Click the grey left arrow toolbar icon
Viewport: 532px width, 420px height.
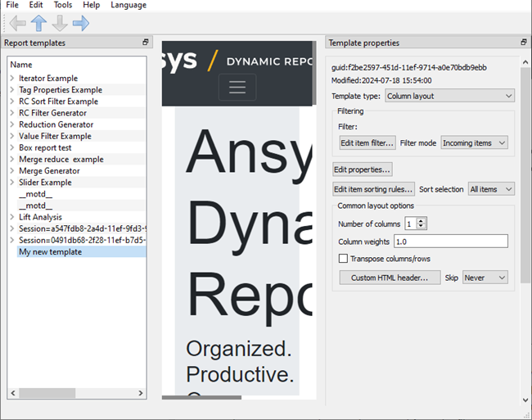(x=18, y=23)
